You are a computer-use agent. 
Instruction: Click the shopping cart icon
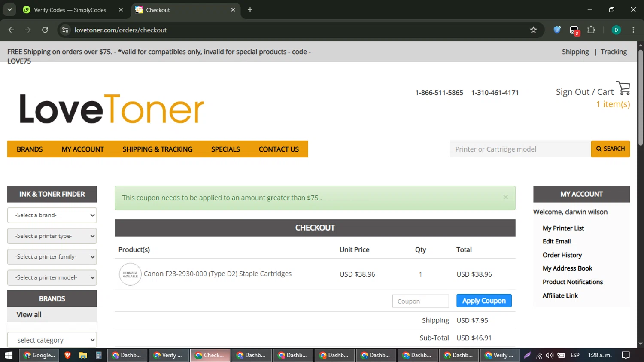pos(623,88)
